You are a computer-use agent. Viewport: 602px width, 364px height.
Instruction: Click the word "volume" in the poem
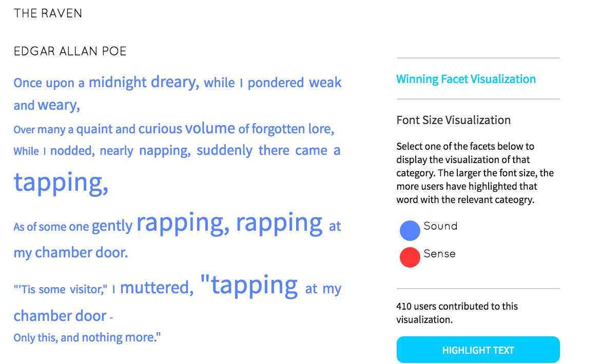pyautogui.click(x=210, y=128)
